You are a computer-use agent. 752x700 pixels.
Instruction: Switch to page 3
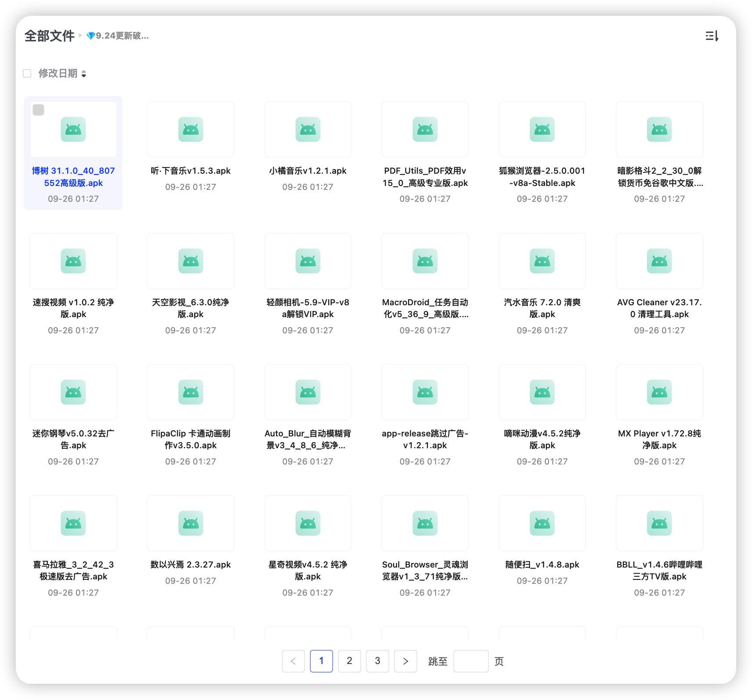pos(378,661)
